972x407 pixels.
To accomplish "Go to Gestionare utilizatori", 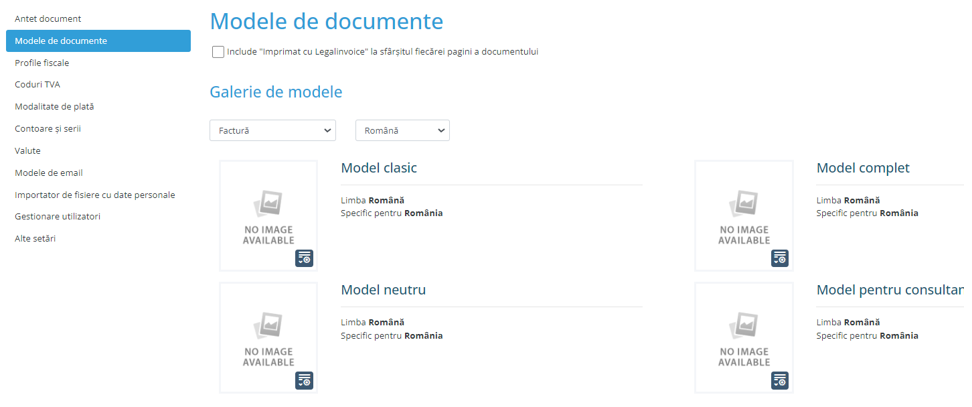I will (57, 217).
